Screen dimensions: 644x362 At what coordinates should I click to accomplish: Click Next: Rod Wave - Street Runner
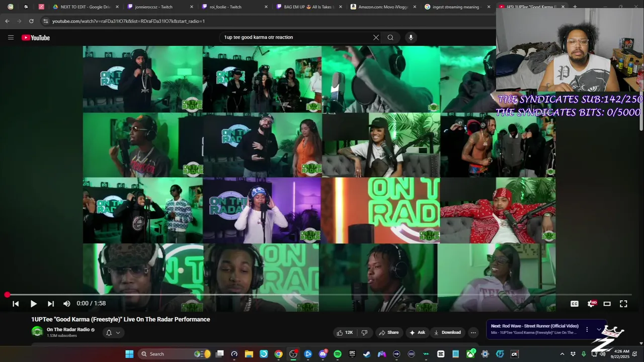pos(535,326)
